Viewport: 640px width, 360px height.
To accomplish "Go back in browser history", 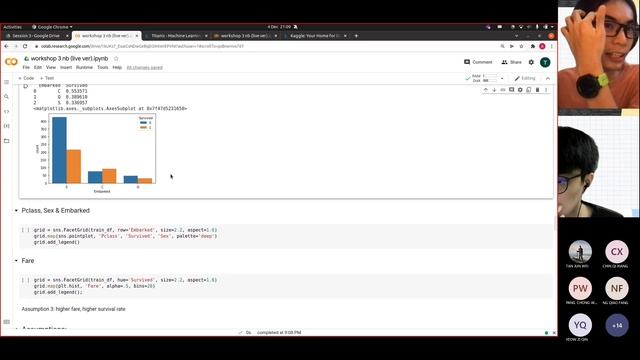I will click(x=6, y=46).
